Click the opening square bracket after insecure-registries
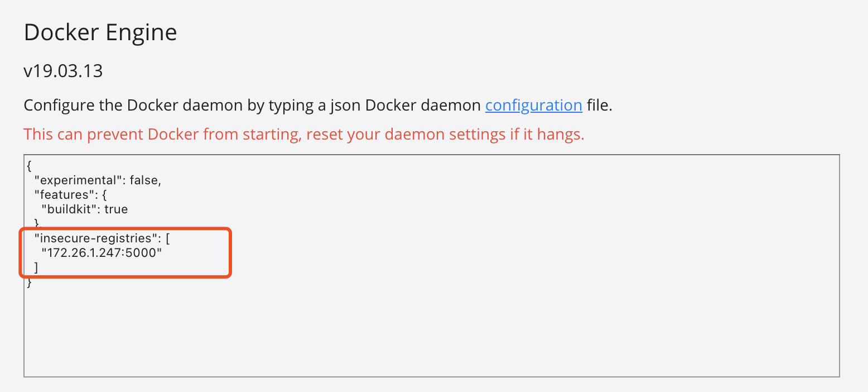The image size is (868, 392). click(x=168, y=239)
